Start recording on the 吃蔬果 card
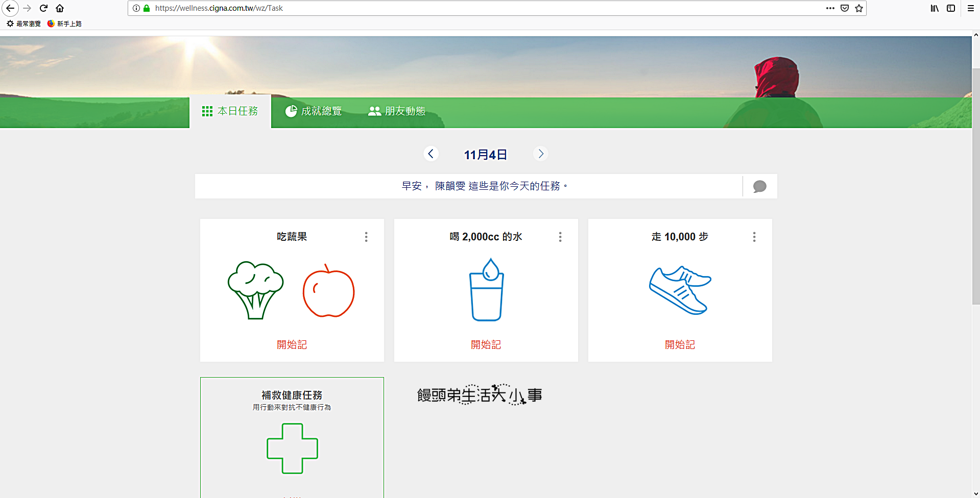The width and height of the screenshot is (980, 498). 292,345
